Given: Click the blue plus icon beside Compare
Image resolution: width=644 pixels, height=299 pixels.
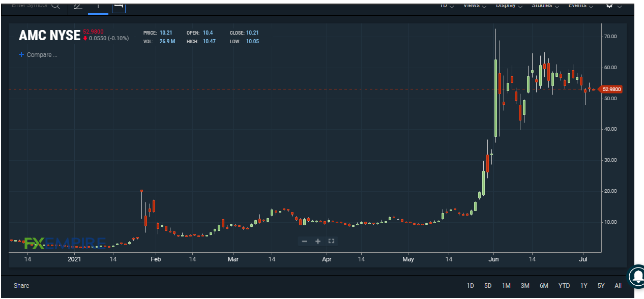Looking at the screenshot, I should (x=21, y=54).
